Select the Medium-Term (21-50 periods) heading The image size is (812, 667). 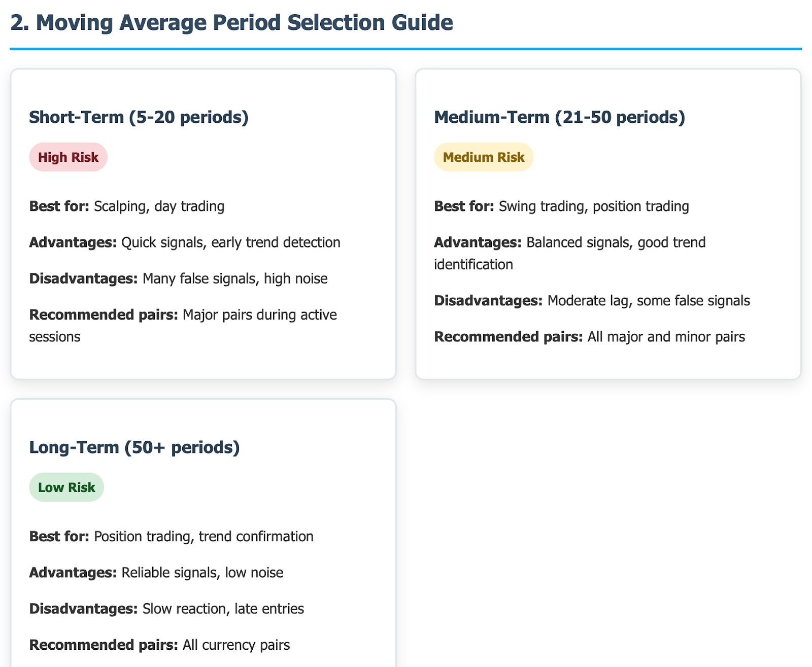coord(559,117)
